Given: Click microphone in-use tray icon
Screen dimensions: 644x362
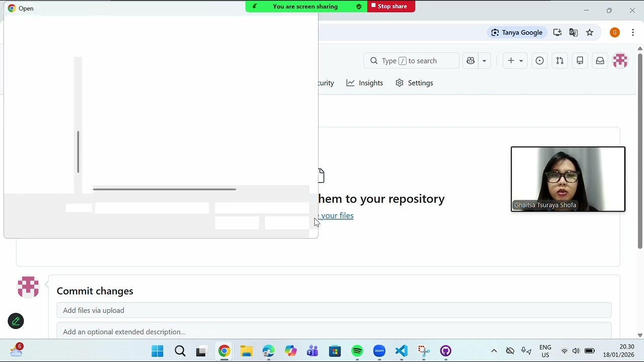Looking at the screenshot, I should (526, 351).
